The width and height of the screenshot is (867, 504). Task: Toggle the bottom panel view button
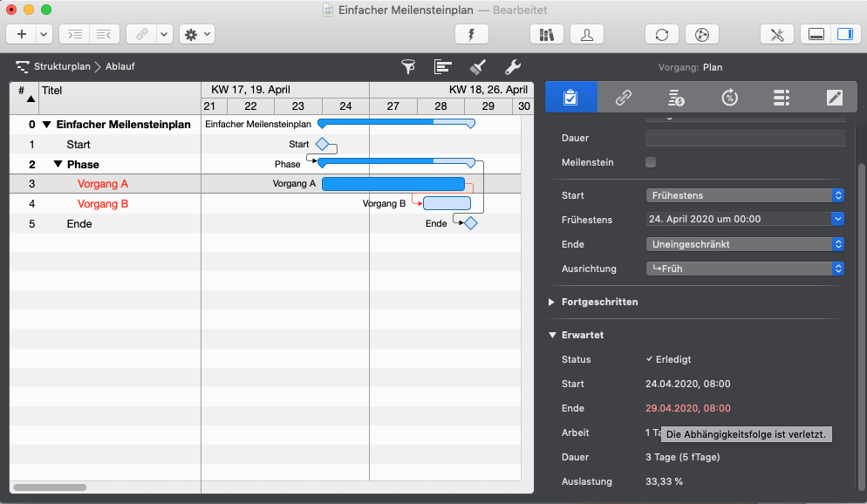[x=816, y=34]
